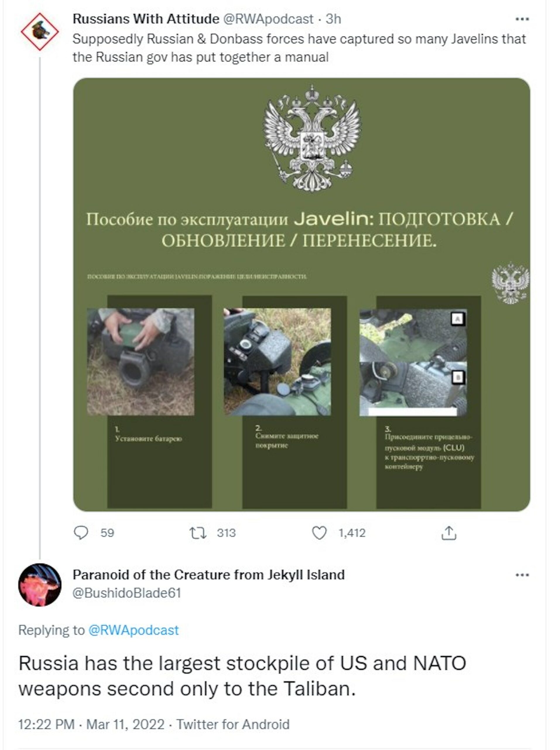Open the Javelin manual image attachment

[x=302, y=294]
